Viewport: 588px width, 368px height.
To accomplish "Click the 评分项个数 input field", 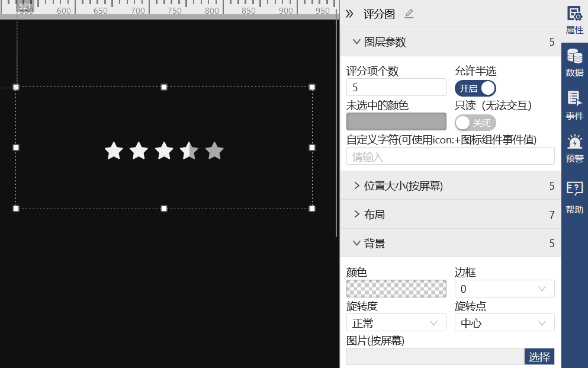I will pos(396,87).
